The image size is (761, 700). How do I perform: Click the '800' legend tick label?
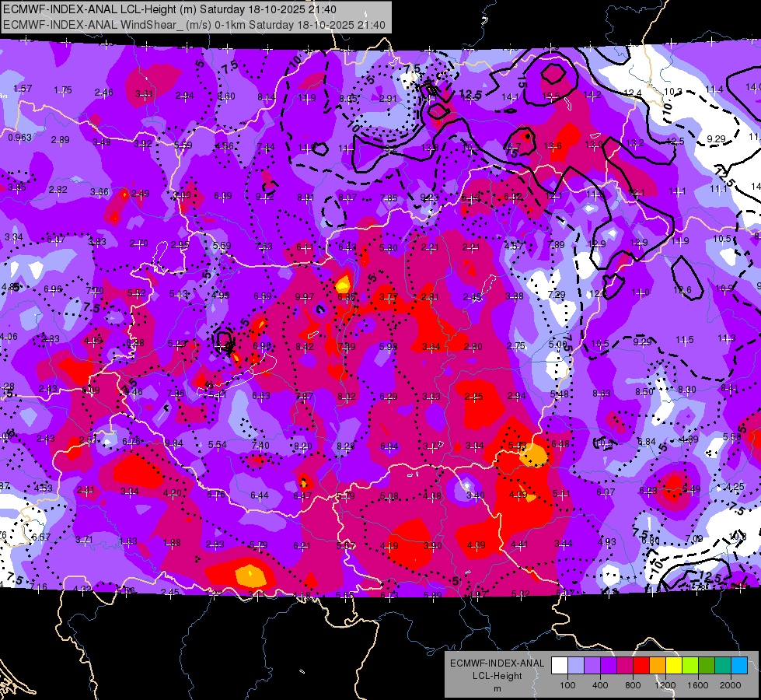pyautogui.click(x=633, y=685)
